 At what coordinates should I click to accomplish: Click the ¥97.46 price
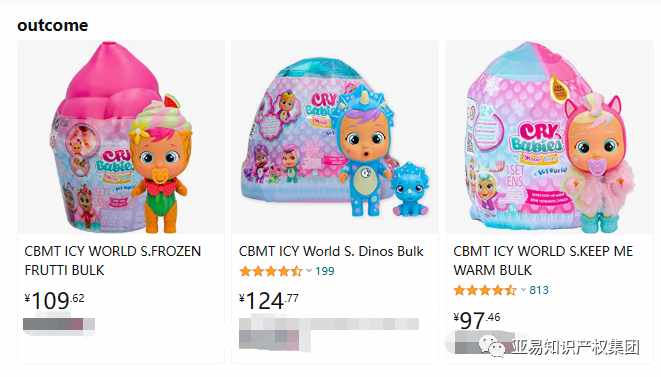[477, 320]
